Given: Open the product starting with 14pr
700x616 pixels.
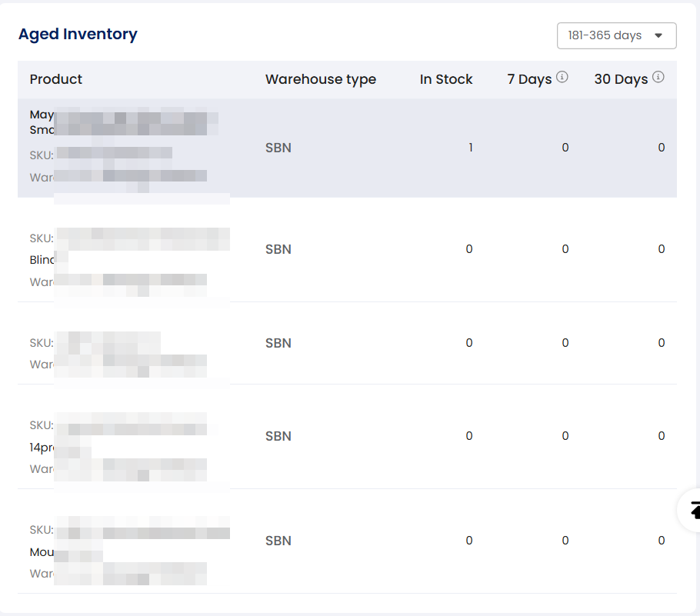Looking at the screenshot, I should (x=42, y=447).
